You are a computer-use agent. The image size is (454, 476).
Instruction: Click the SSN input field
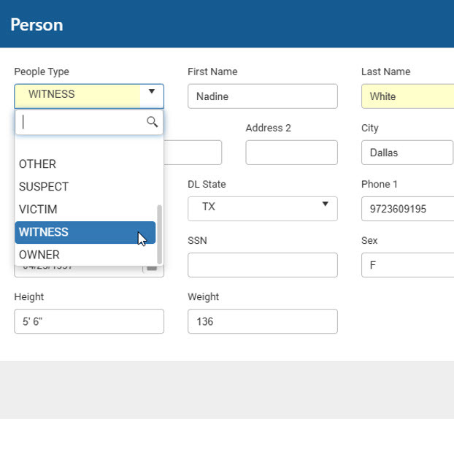point(263,265)
